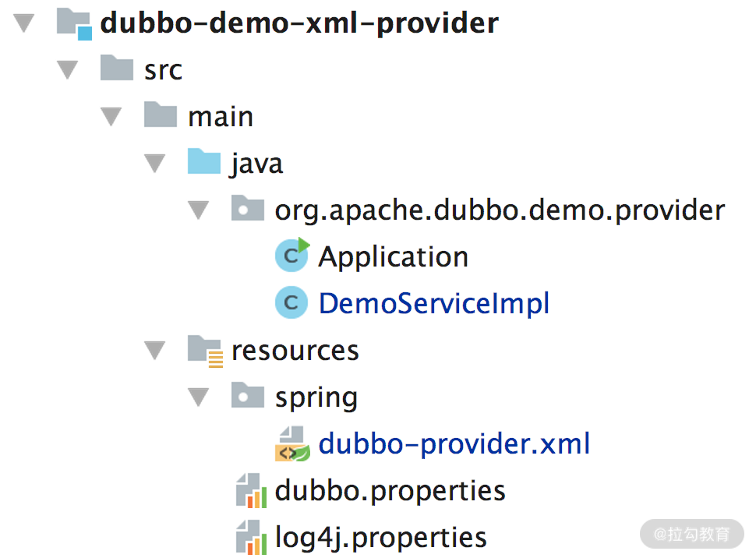Click the resources folder icon
Screen dimensions: 756x558
[x=206, y=350]
